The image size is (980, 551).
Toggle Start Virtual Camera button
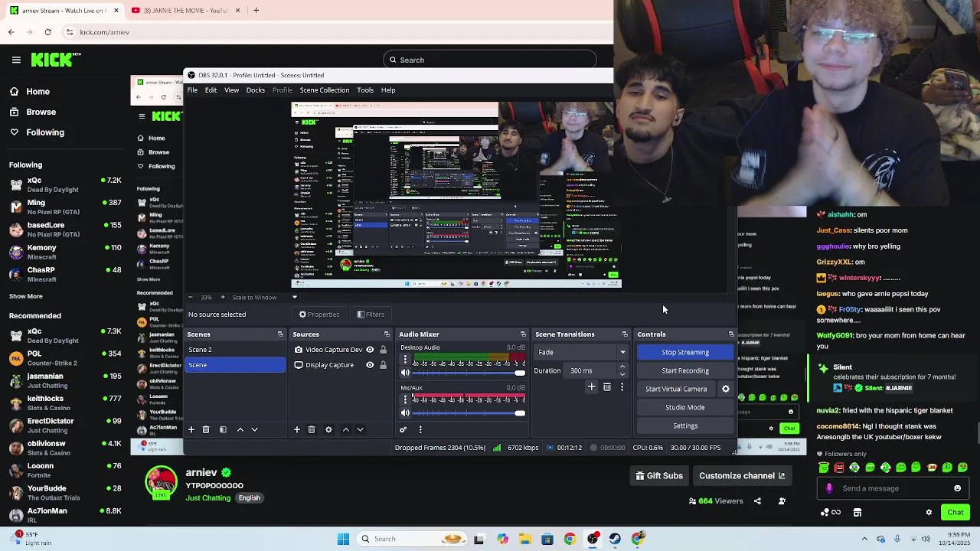point(676,389)
